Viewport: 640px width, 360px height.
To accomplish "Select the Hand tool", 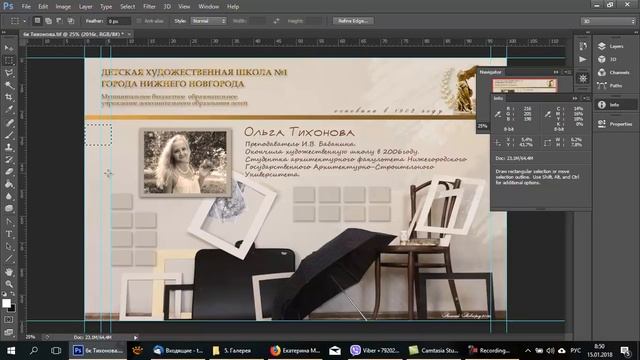I will click(9, 272).
